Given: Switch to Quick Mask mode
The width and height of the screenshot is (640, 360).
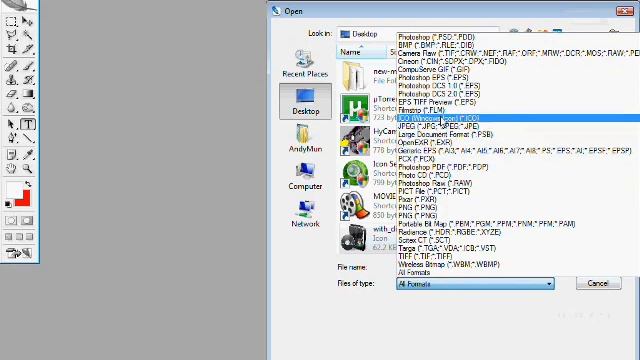Looking at the screenshot, I should point(27,221).
